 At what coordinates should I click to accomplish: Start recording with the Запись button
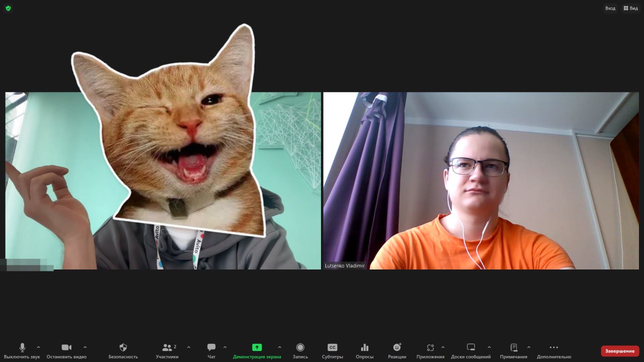point(300,347)
